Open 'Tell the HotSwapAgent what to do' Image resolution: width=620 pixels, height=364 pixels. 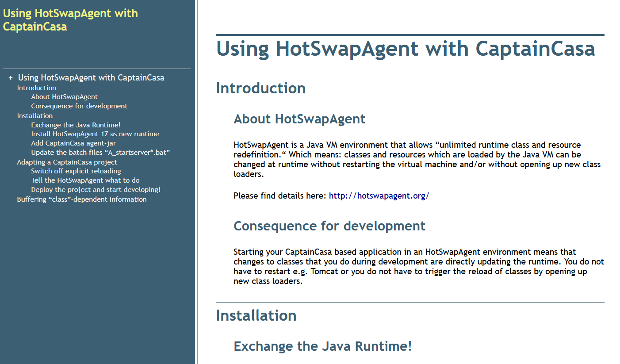85,180
